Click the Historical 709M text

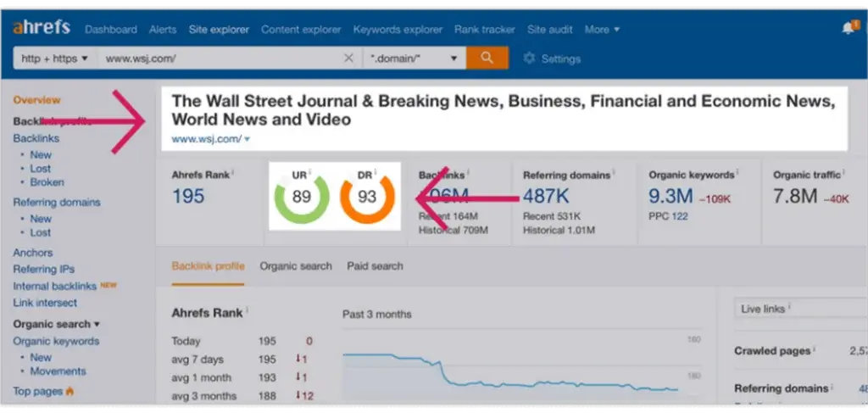click(x=453, y=230)
